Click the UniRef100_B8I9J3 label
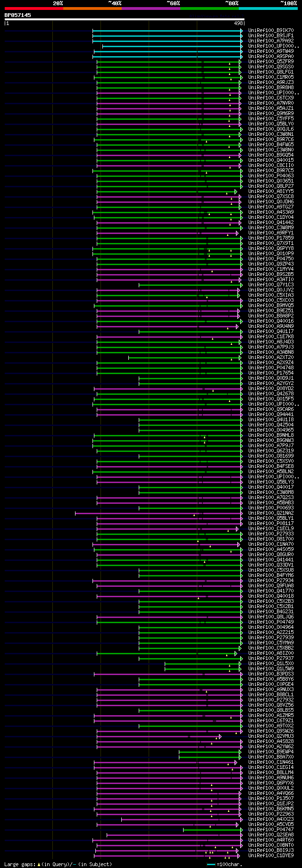Screen dimensions: 302x868 coord(271,851)
